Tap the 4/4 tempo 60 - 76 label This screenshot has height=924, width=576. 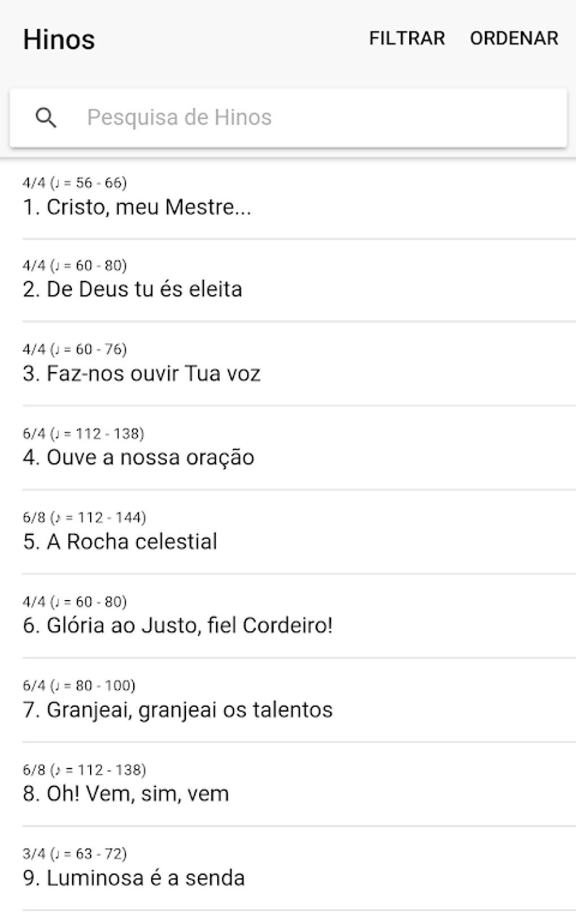coord(75,350)
